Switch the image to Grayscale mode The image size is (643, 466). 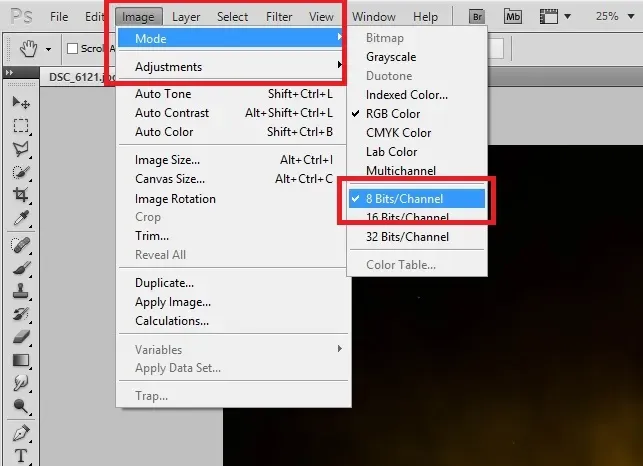click(391, 57)
